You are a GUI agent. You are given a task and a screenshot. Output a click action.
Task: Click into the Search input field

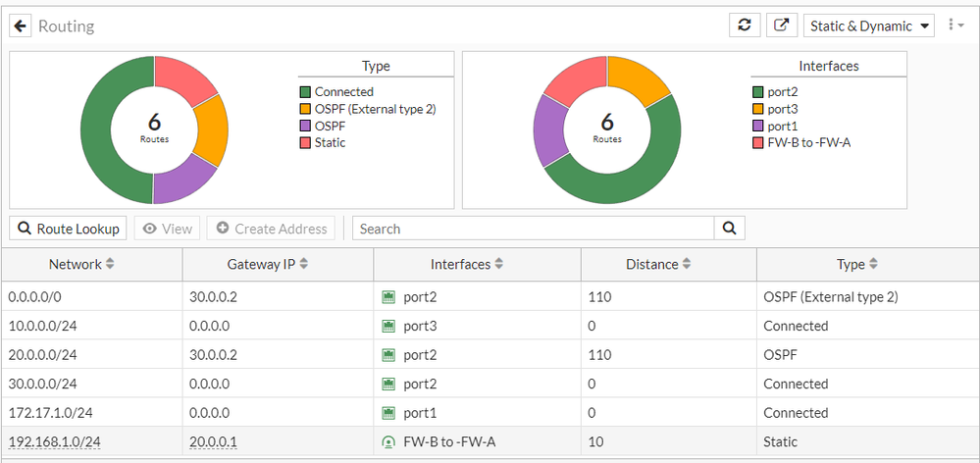coord(533,228)
